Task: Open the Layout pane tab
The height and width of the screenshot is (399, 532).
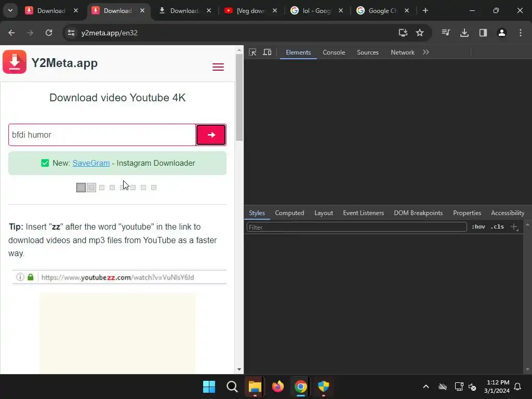Action: pyautogui.click(x=324, y=212)
